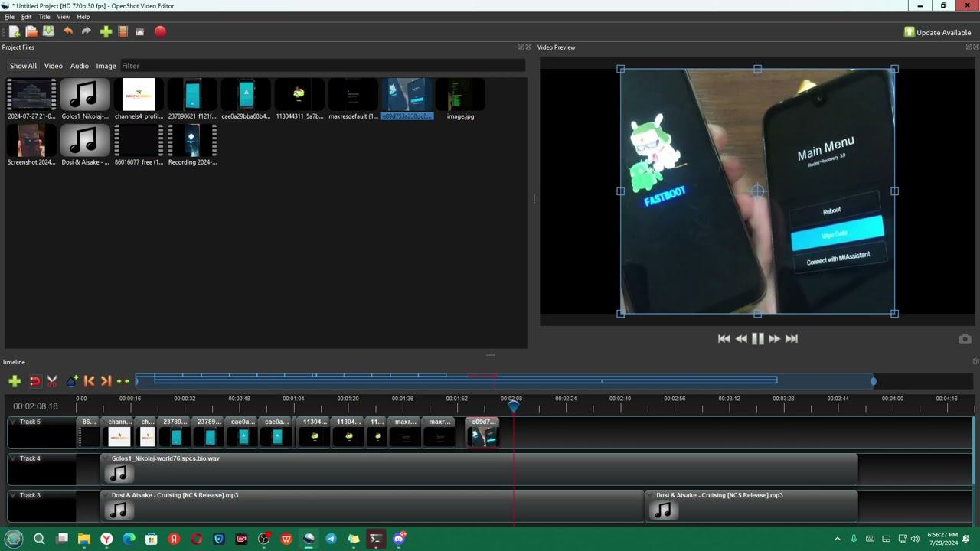The width and height of the screenshot is (980, 551).
Task: Filter project files by Image
Action: click(106, 66)
